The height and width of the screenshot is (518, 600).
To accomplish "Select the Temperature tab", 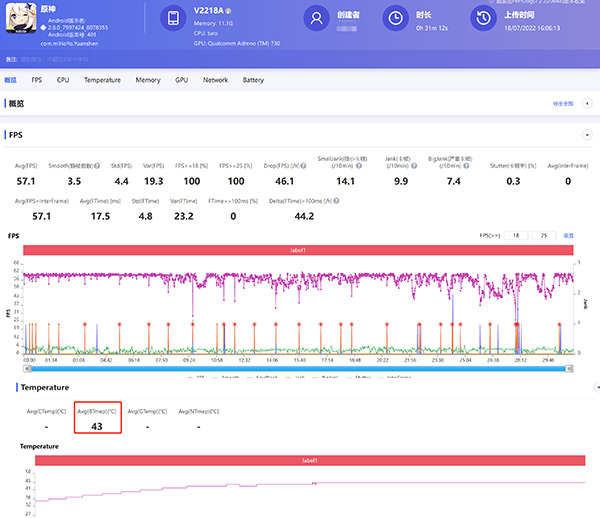I will 103,80.
